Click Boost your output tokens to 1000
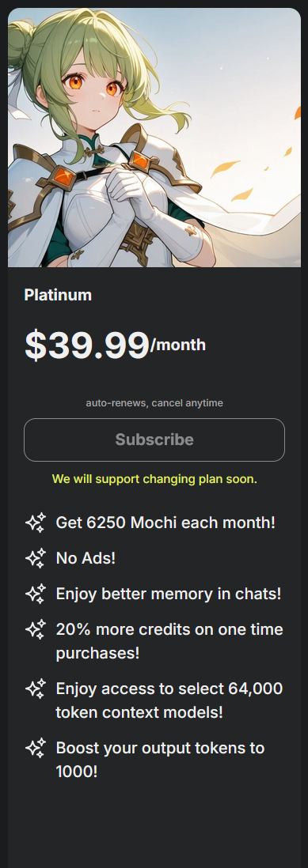Image resolution: width=308 pixels, height=868 pixels. [x=160, y=760]
